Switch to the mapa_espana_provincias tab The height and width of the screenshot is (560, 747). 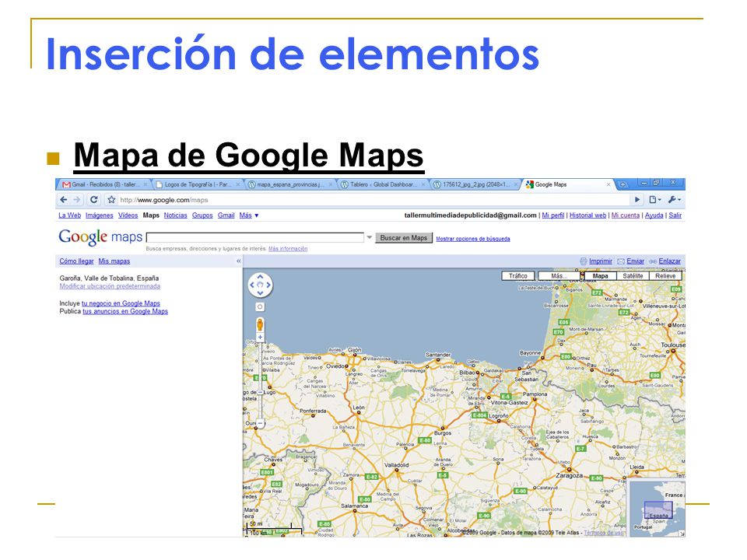[290, 184]
